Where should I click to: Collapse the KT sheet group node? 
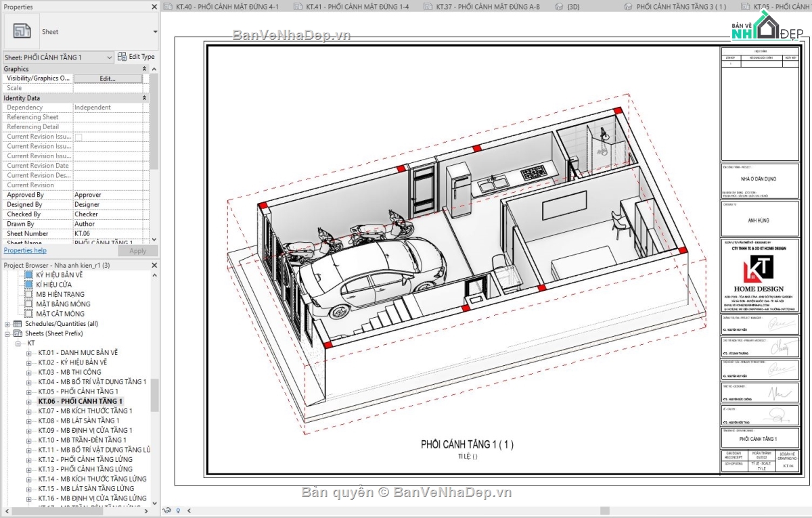tap(18, 344)
